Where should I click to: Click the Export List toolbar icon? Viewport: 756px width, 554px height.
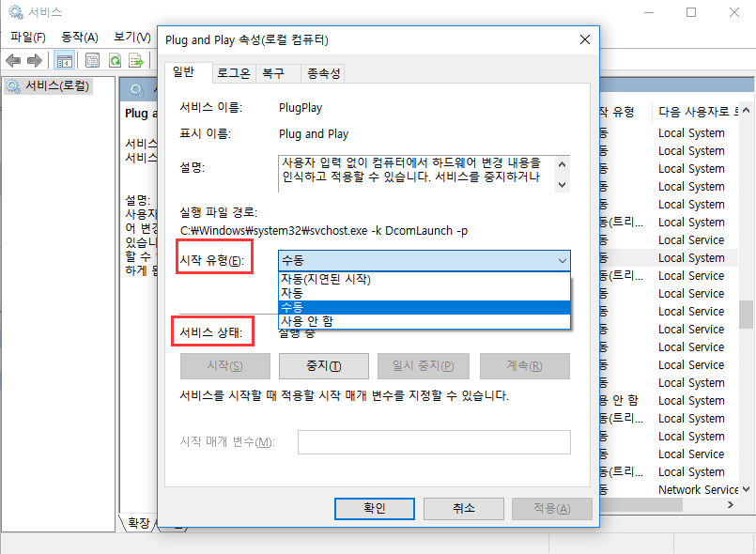point(137,60)
